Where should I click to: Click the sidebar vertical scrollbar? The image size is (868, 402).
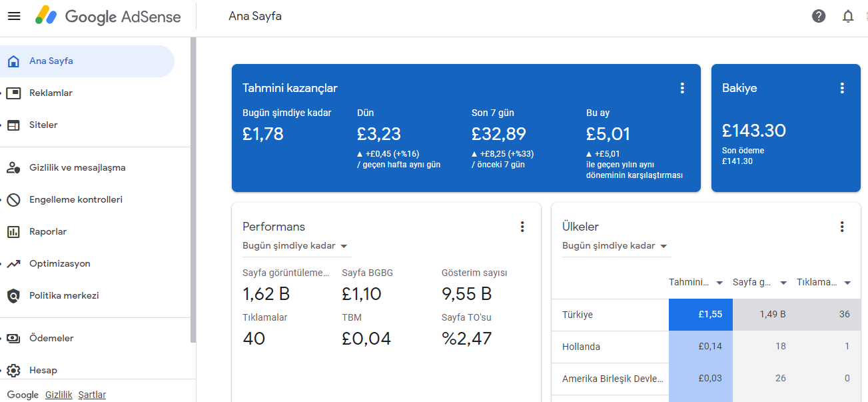tap(193, 190)
